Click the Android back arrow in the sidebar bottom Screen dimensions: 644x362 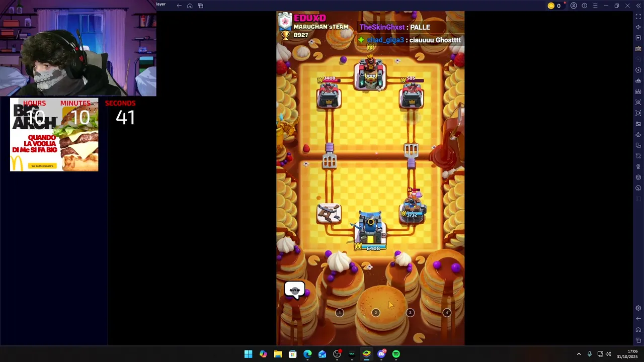(638, 319)
